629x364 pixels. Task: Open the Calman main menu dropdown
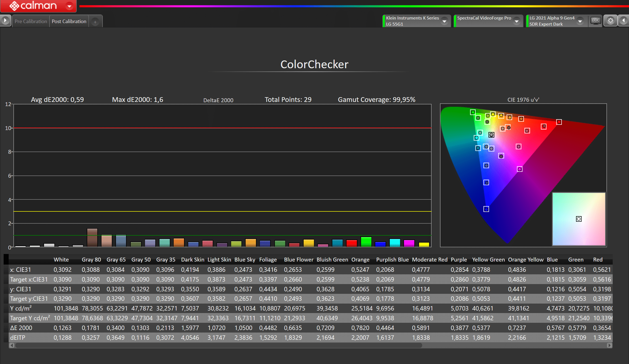point(69,6)
